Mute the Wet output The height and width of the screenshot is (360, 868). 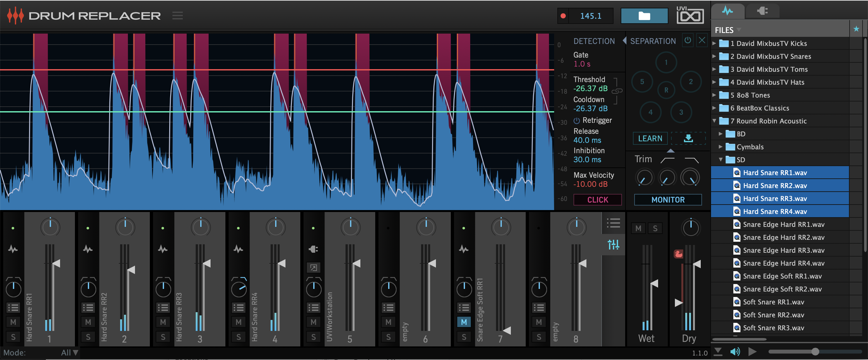[638, 228]
